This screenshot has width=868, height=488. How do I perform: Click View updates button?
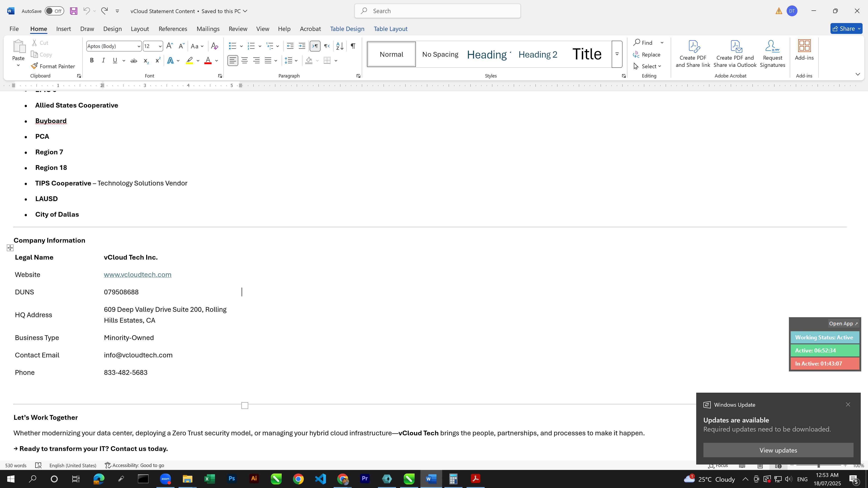pyautogui.click(x=778, y=450)
